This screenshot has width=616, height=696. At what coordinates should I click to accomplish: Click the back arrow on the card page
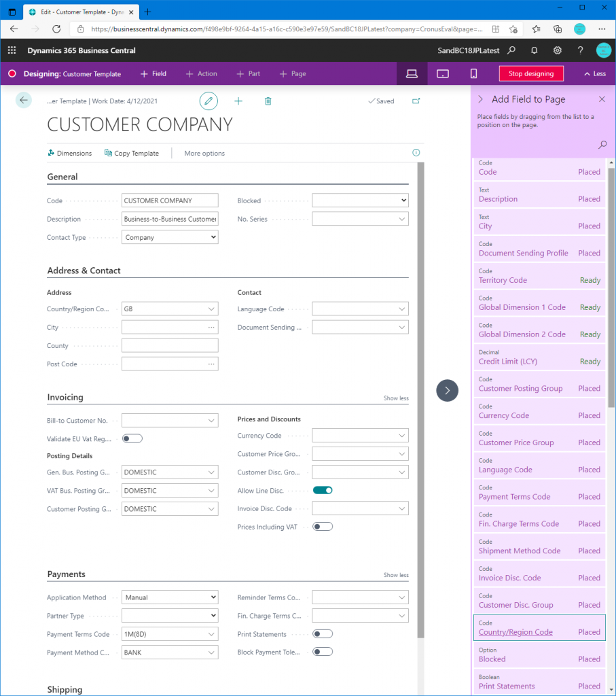point(24,101)
